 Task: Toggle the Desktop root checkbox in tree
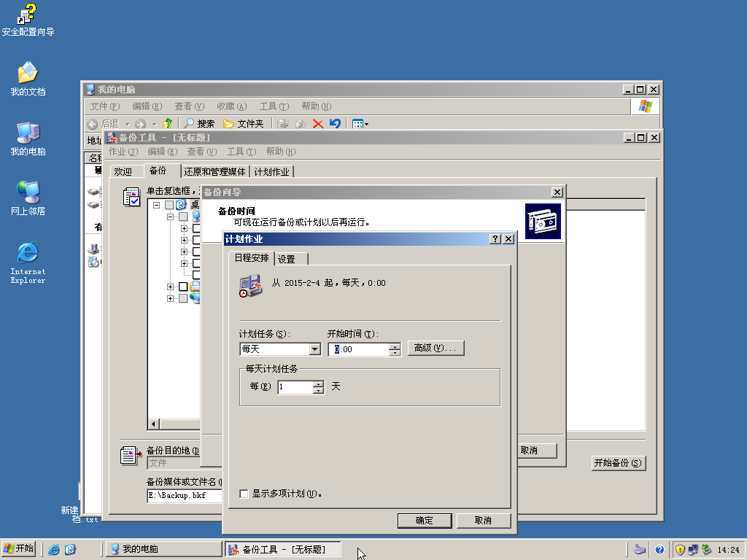pos(169,205)
